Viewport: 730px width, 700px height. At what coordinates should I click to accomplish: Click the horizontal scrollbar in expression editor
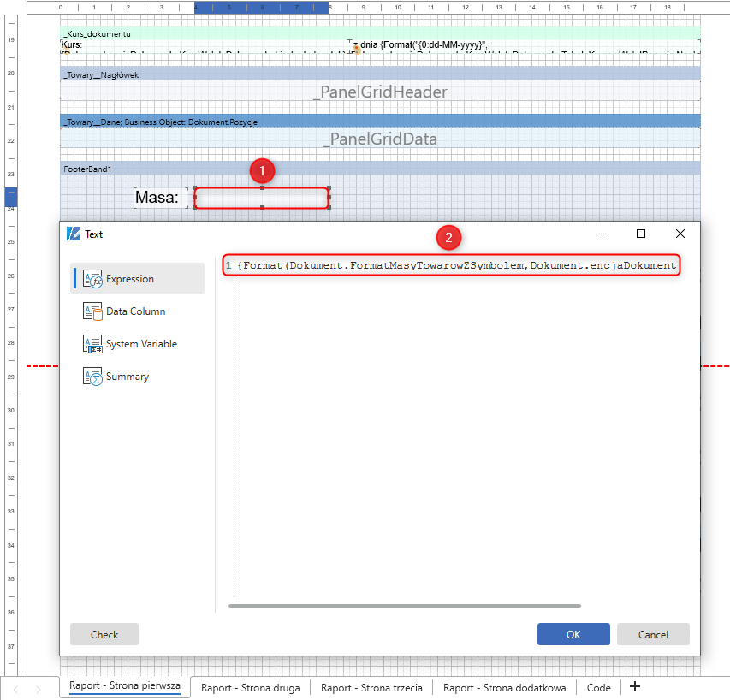(x=405, y=606)
